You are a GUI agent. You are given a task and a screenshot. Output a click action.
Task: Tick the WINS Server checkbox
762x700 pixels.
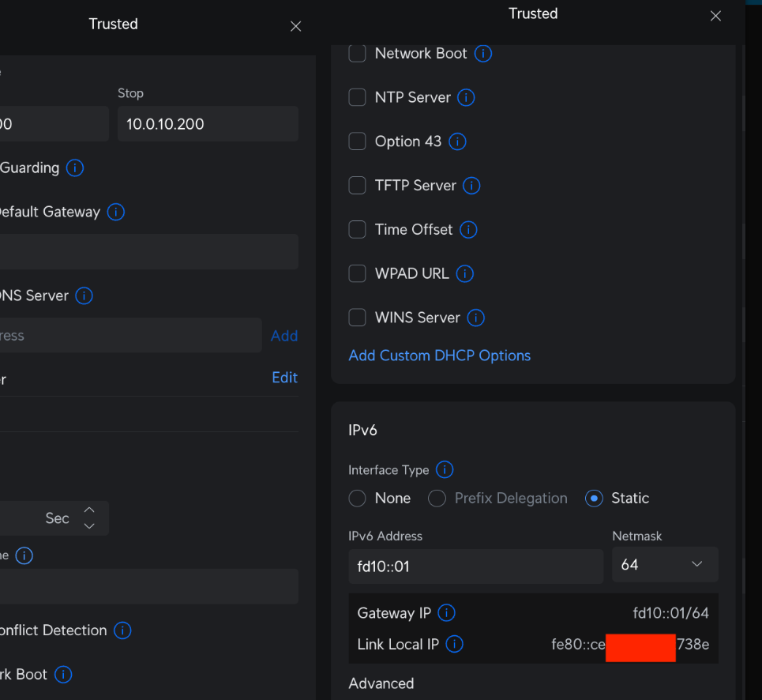tap(358, 318)
